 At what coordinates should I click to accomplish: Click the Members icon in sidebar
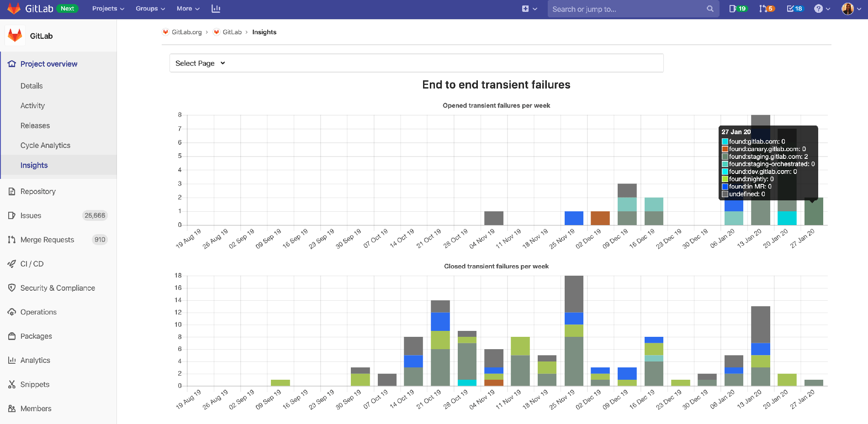point(11,408)
